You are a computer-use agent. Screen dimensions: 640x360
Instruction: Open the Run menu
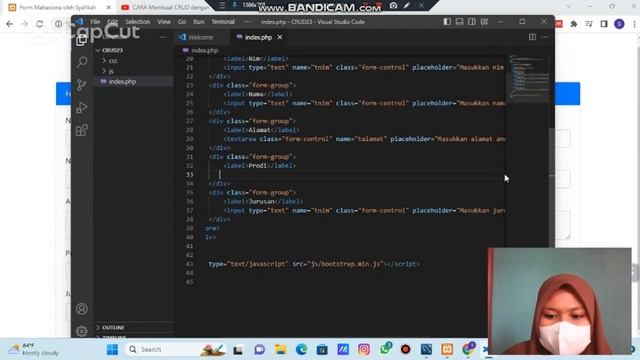(199, 22)
